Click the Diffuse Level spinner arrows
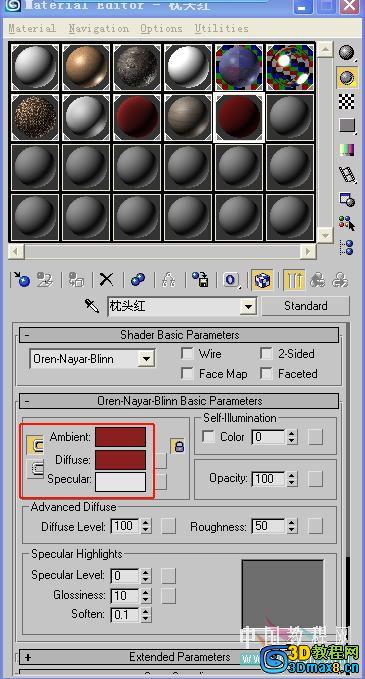The height and width of the screenshot is (679, 365). [x=145, y=527]
